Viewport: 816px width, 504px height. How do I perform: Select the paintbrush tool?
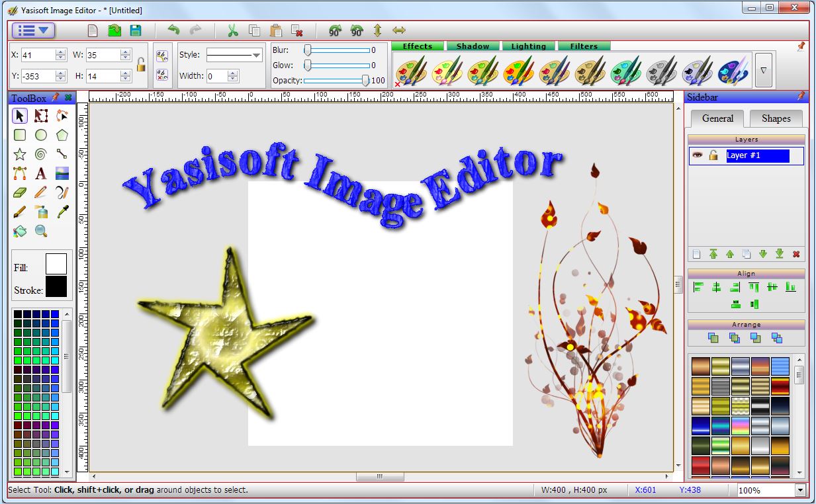pyautogui.click(x=20, y=212)
